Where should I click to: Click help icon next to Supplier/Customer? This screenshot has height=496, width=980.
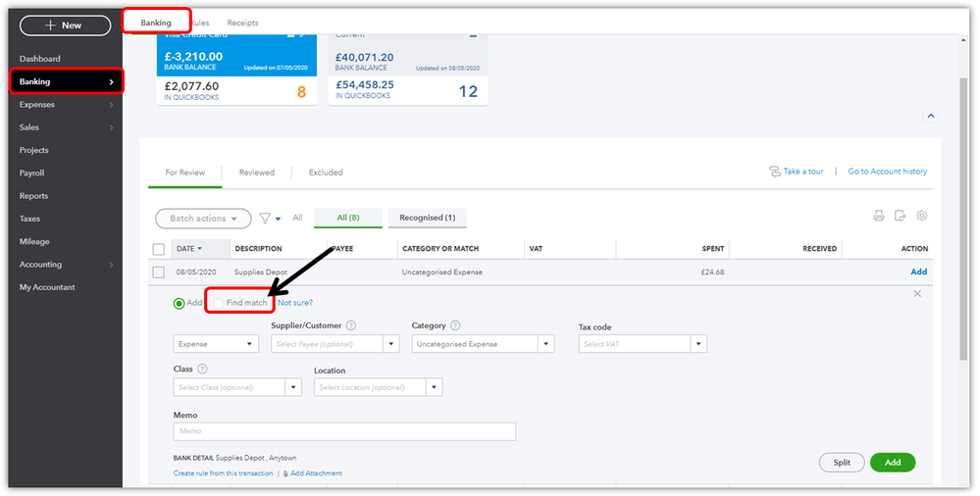(351, 325)
